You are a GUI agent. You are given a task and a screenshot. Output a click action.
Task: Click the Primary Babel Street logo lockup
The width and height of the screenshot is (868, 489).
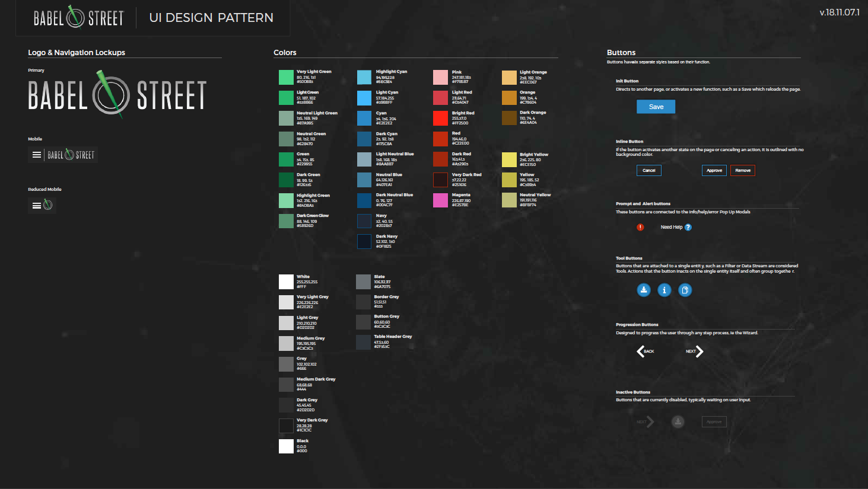[117, 95]
